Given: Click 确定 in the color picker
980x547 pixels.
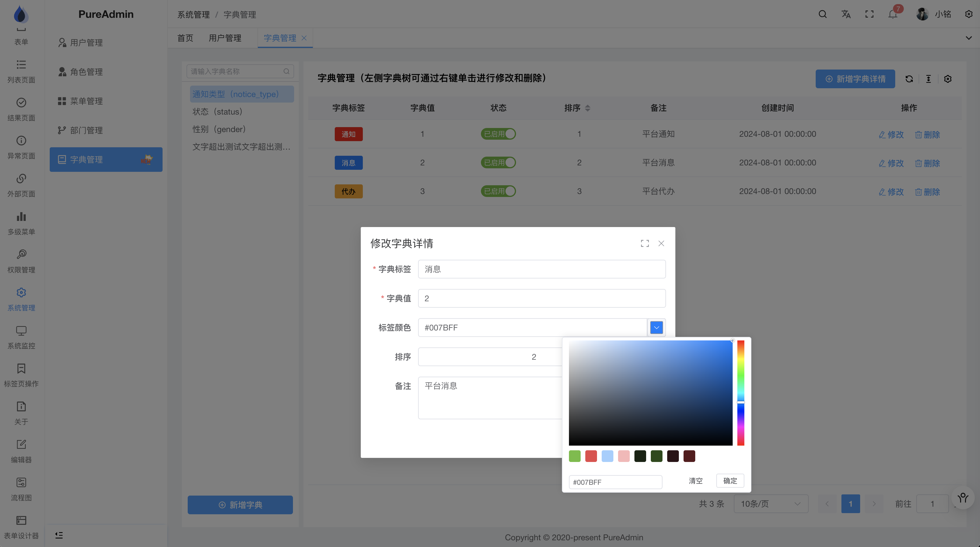Looking at the screenshot, I should point(730,480).
